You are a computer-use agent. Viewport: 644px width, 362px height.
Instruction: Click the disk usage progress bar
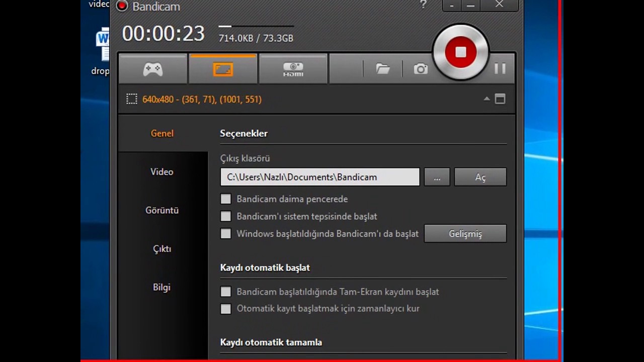click(256, 26)
